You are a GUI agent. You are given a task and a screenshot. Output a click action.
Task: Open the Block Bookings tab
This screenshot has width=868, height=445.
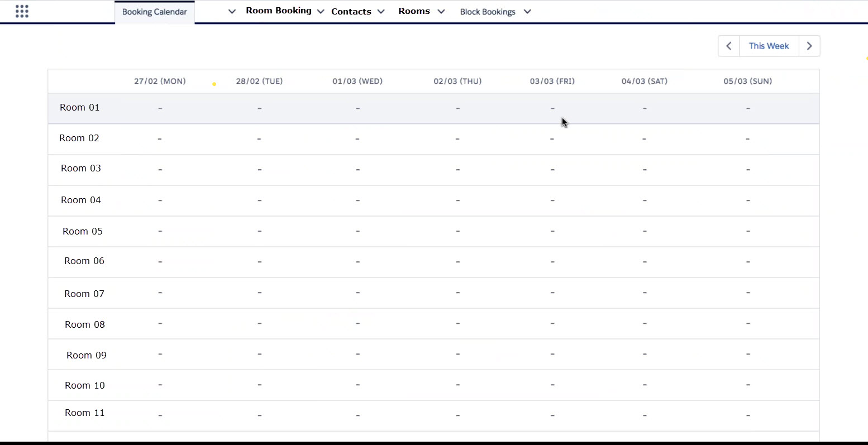coord(488,12)
